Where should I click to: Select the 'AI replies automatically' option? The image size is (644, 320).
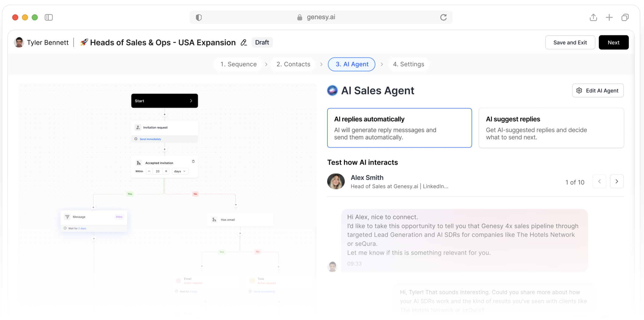coord(399,128)
